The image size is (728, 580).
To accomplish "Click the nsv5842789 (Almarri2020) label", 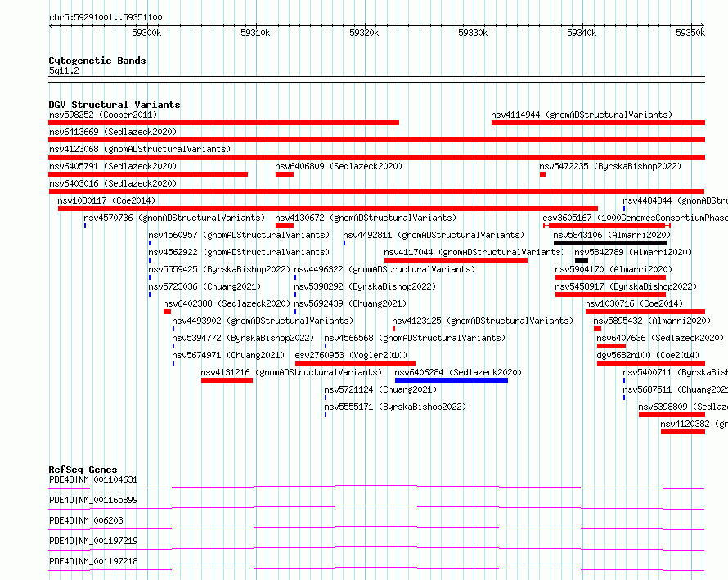I will (633, 252).
